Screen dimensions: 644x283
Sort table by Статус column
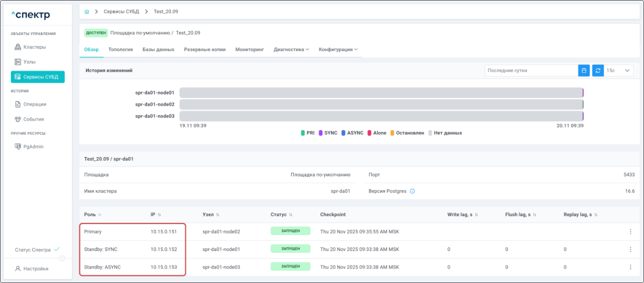(x=291, y=215)
